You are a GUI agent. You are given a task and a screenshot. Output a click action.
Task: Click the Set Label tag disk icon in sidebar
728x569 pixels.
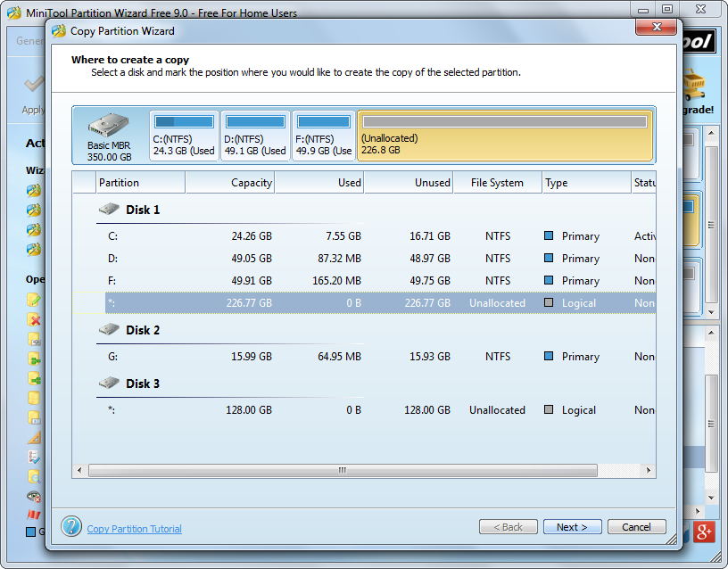[33, 417]
